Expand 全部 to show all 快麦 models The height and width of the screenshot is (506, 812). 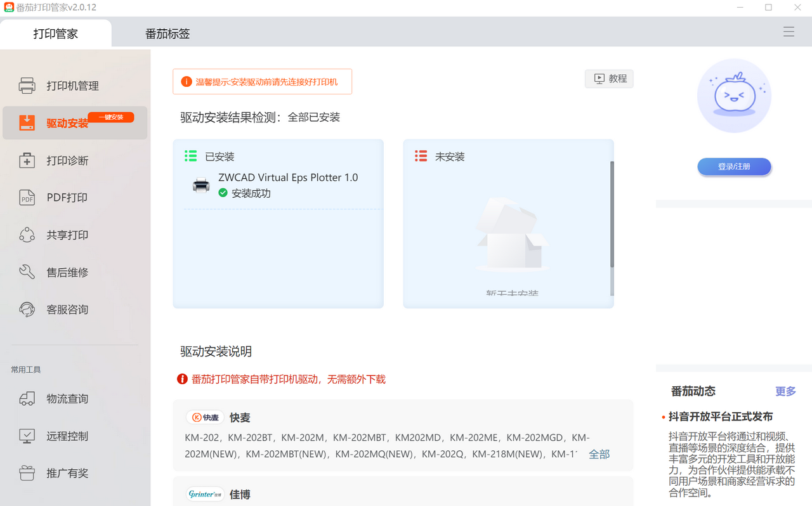point(599,454)
